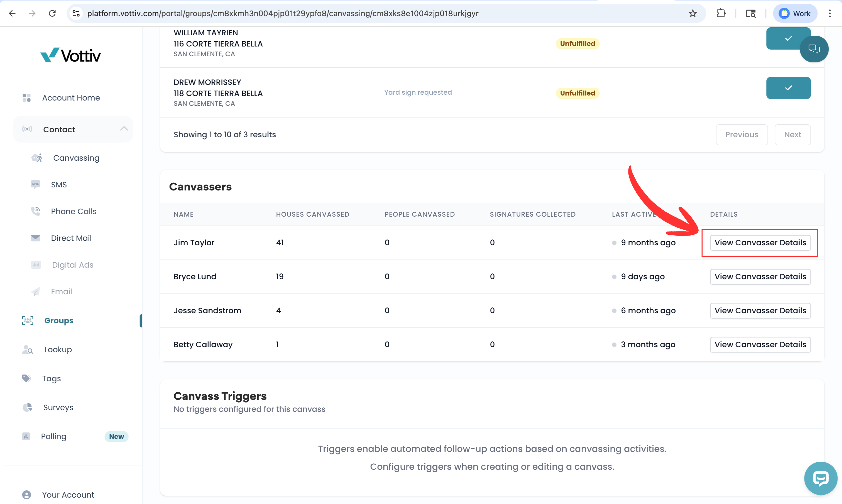Click the SMS bubble icon
This screenshot has height=504, width=842.
[35, 184]
